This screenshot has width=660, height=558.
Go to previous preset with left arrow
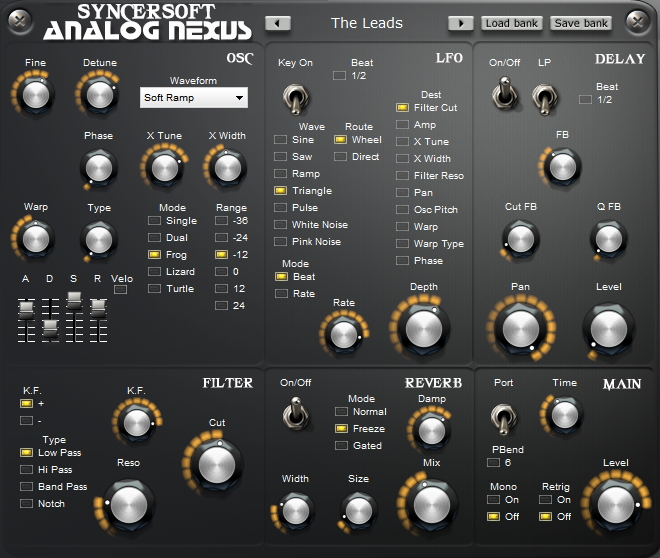277,24
